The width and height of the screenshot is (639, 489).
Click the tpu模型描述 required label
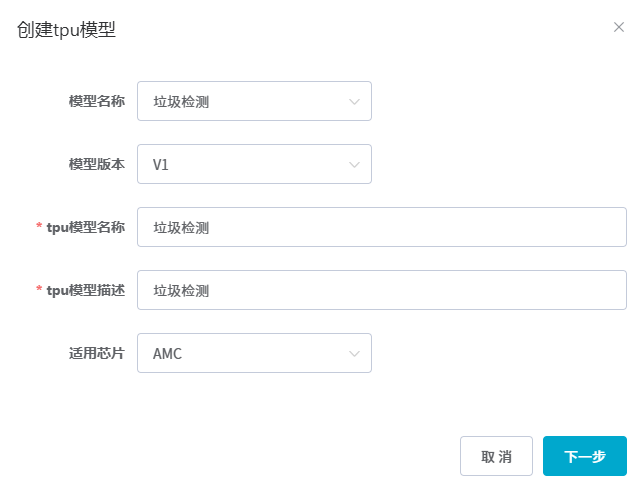point(85,290)
